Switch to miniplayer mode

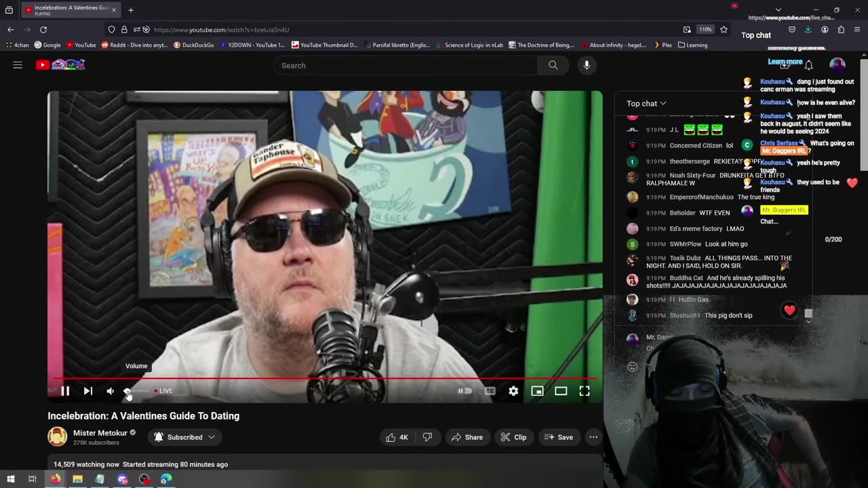tap(537, 391)
